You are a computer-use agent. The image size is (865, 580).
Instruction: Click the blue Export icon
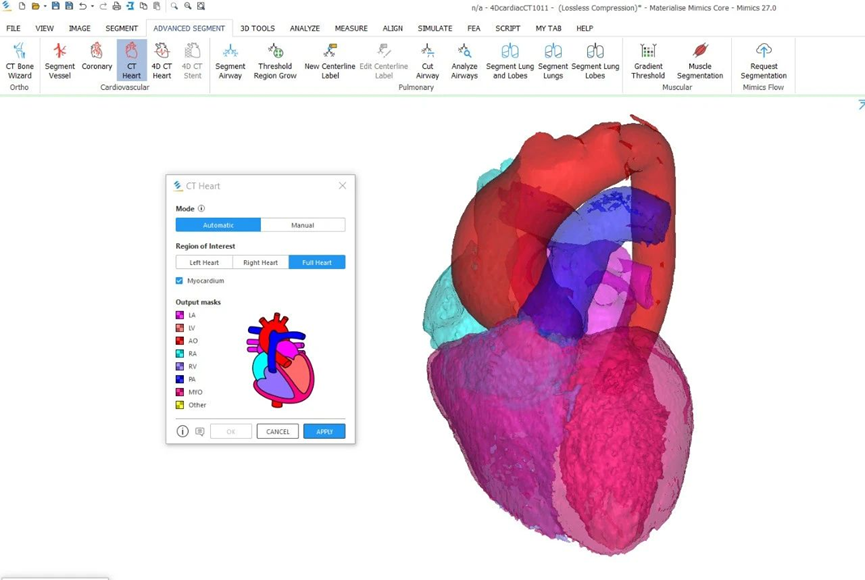point(130,6)
